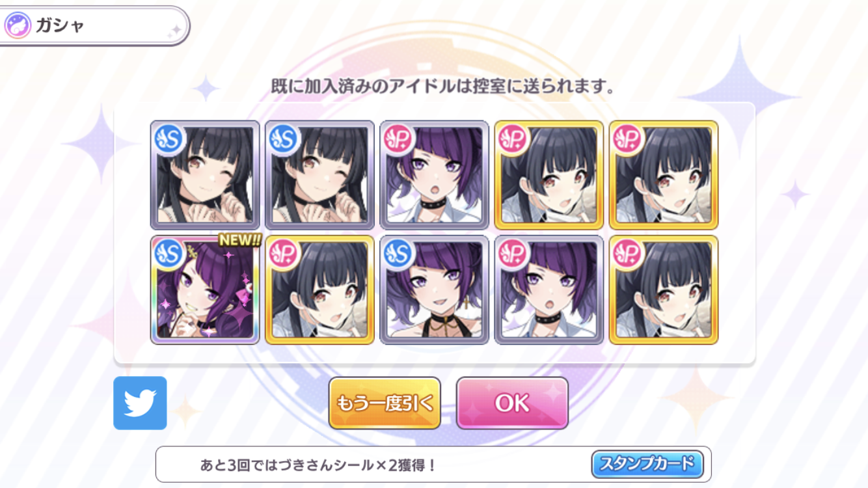The image size is (868, 488).
Task: Select bottom-row fourth purple-haired P card
Action: pyautogui.click(x=549, y=290)
